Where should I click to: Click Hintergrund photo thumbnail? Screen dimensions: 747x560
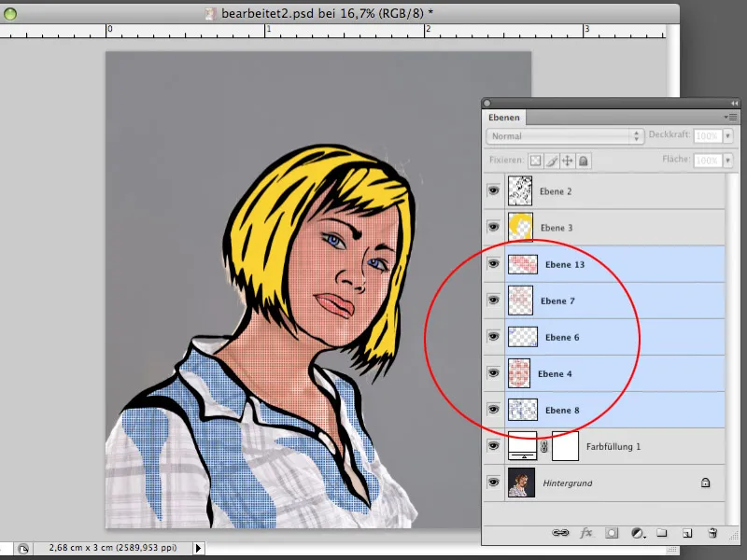[521, 483]
